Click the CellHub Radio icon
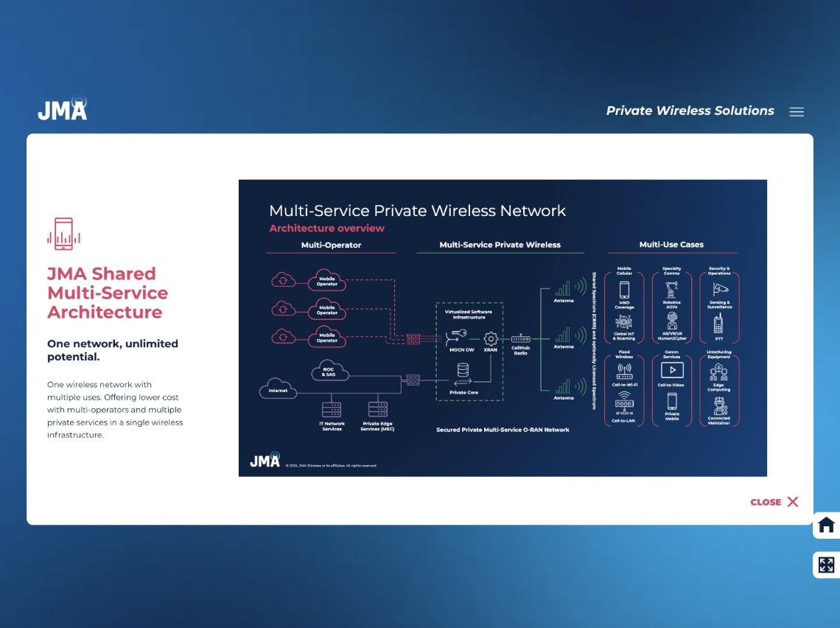Viewport: 840px width, 628px height. click(521, 338)
